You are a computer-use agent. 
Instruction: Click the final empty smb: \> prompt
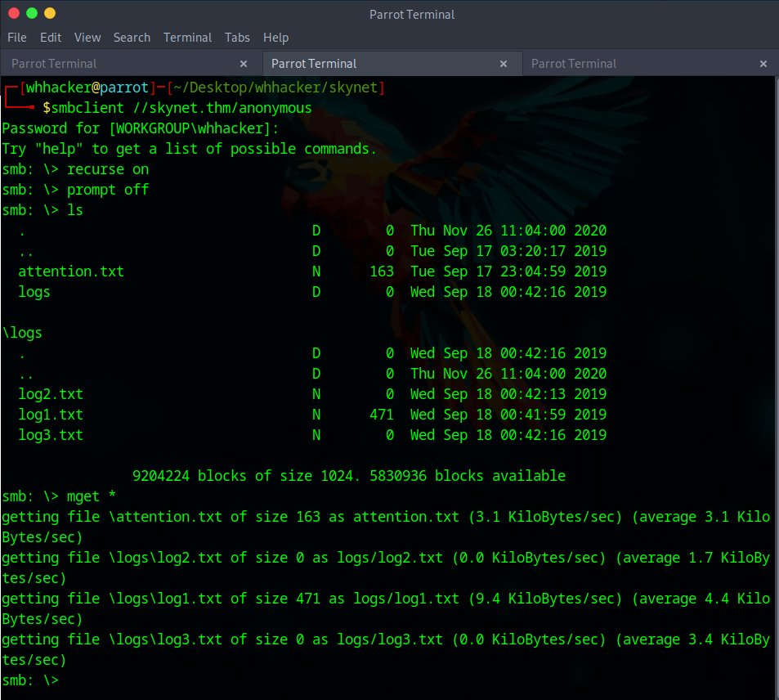[30, 680]
